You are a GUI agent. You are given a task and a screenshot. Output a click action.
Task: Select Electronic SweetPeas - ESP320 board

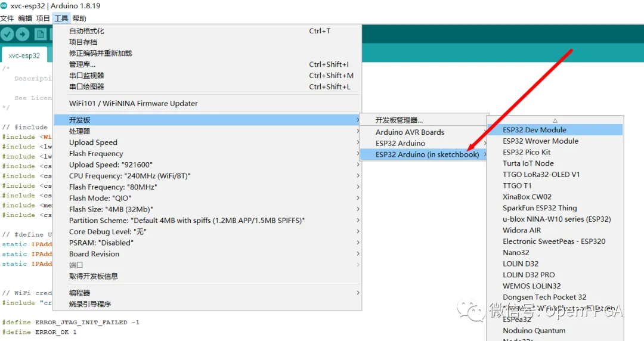555,241
